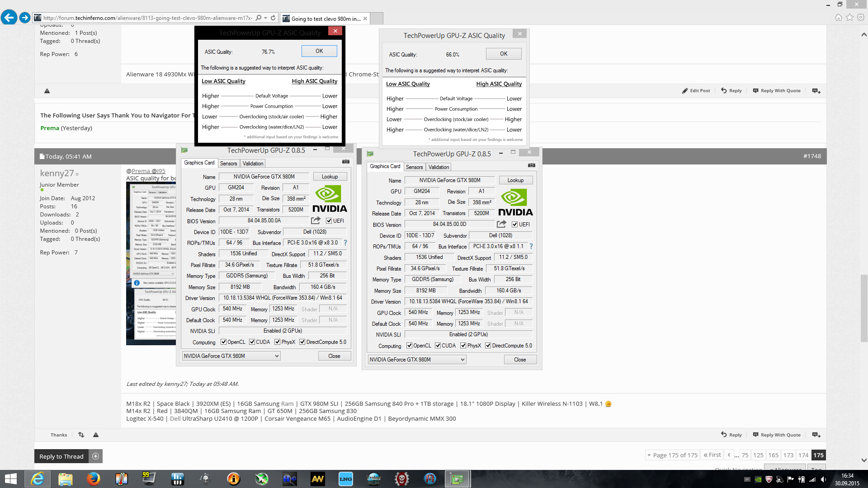The height and width of the screenshot is (488, 868).
Task: Switch to Sensors tab in left GPU-Z
Action: [x=228, y=164]
